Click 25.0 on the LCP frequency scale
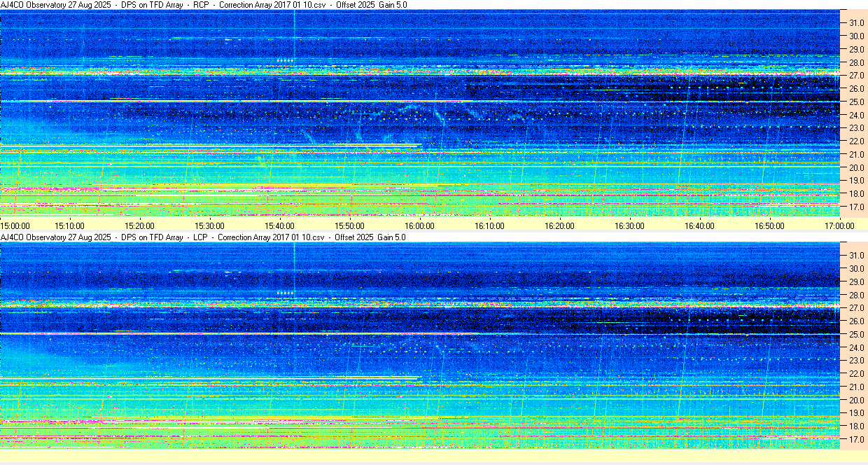 [857, 335]
